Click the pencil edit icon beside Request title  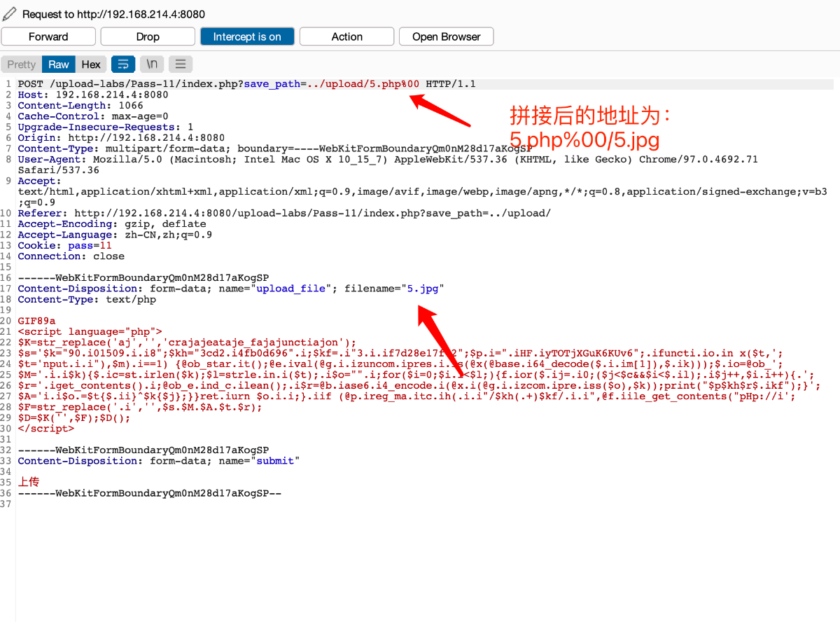(x=10, y=14)
